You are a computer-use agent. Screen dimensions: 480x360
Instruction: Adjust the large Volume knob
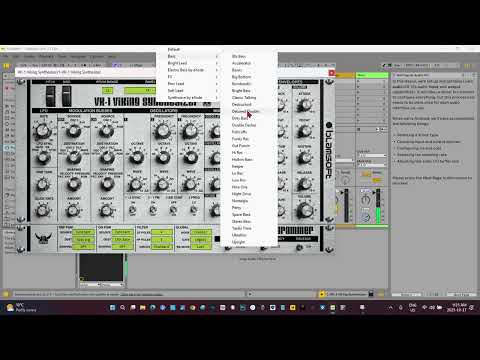coord(304,211)
